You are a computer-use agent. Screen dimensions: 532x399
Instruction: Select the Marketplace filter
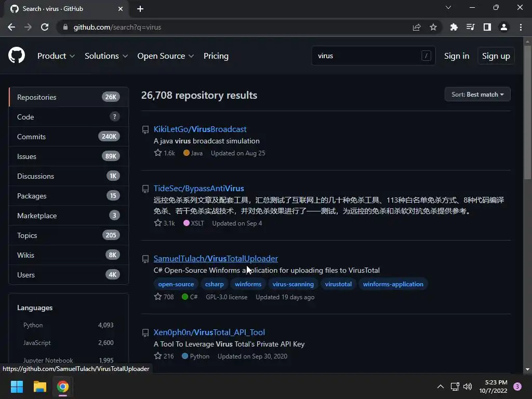coord(69,216)
